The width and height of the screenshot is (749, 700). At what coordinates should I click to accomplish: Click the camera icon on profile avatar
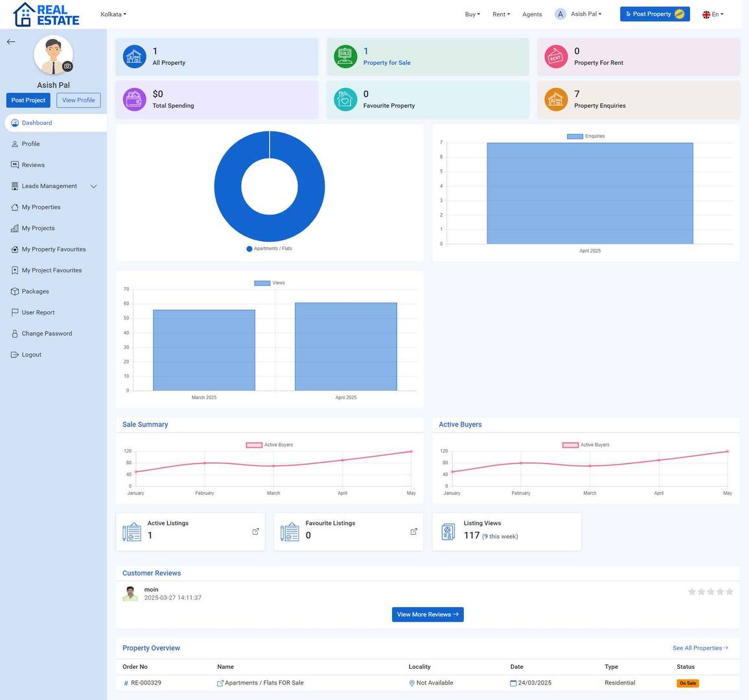tap(67, 66)
